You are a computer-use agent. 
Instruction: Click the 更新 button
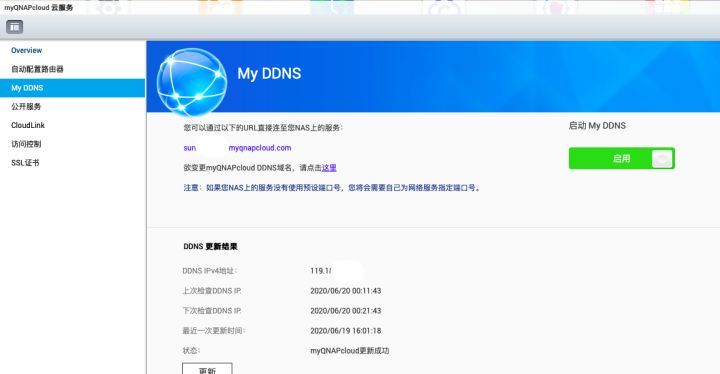click(x=207, y=368)
